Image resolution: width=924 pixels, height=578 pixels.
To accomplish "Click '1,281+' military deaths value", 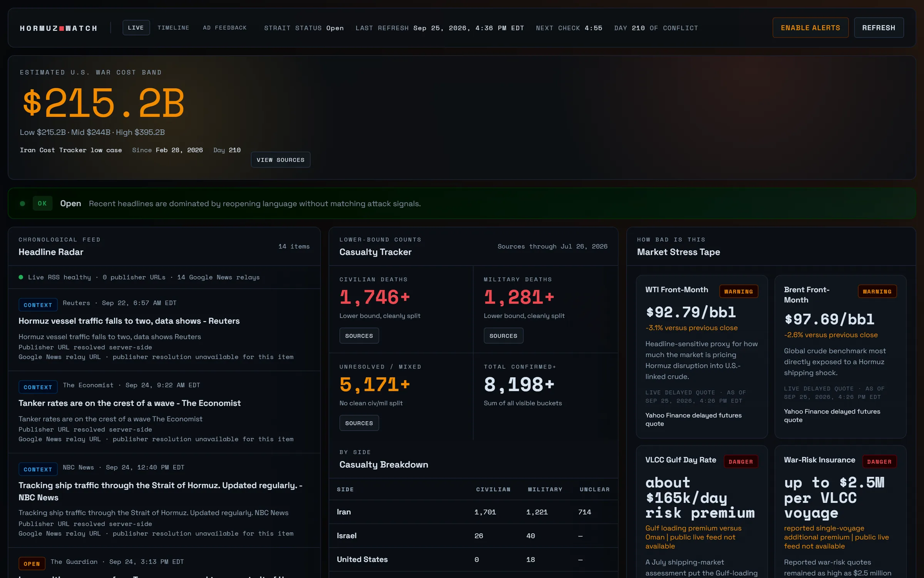I will pyautogui.click(x=519, y=297).
